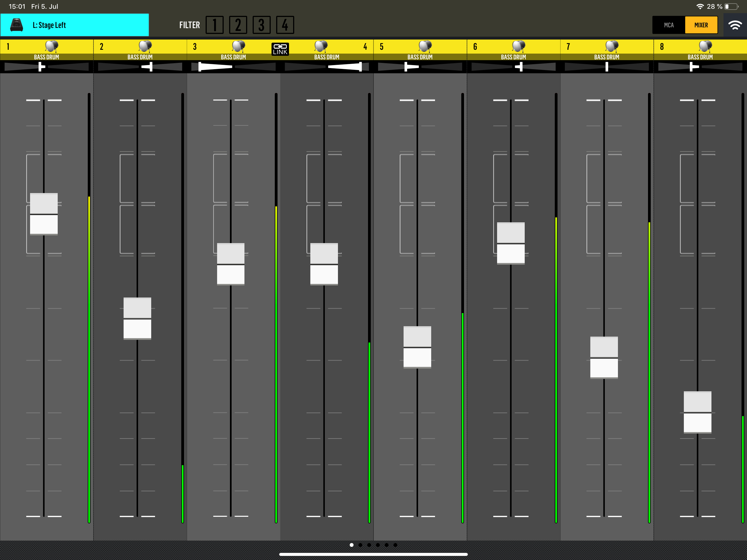Toggle filter button 4
The height and width of the screenshot is (560, 747).
(285, 25)
